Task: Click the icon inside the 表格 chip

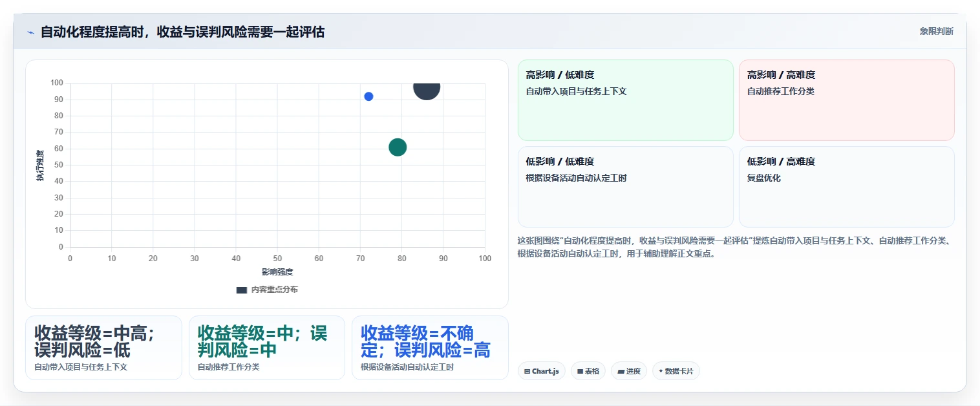Action: (580, 372)
